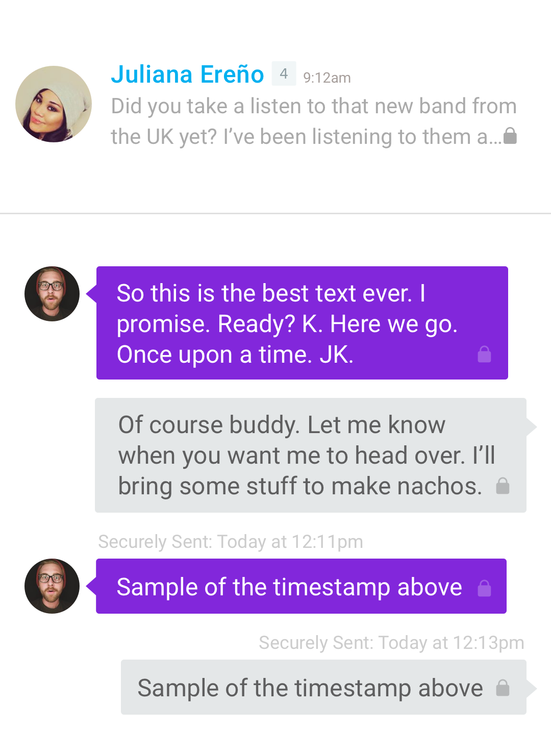Tap lock icon in purple 'Sample of the timestamp' bubble
The image size is (551, 756).
[x=485, y=588]
